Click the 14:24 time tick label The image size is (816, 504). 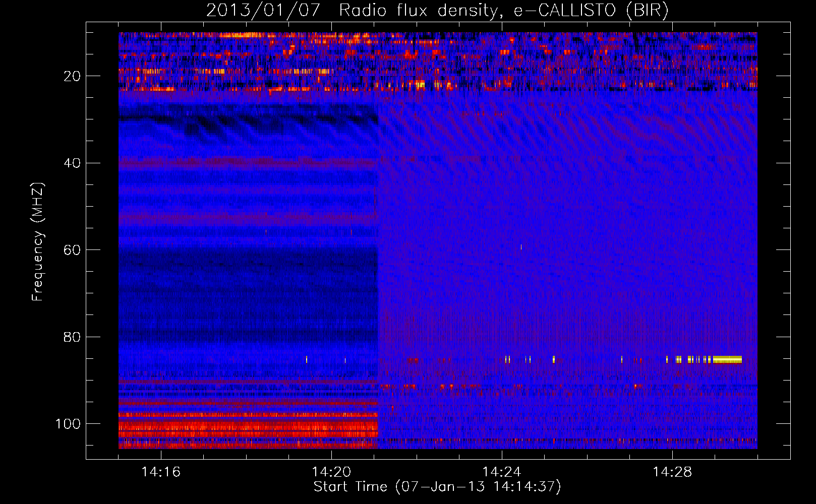pos(502,472)
